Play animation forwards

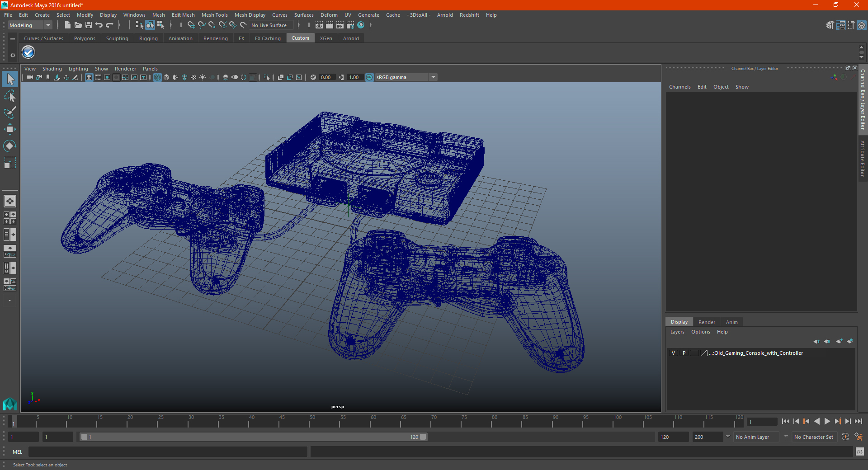(x=827, y=421)
